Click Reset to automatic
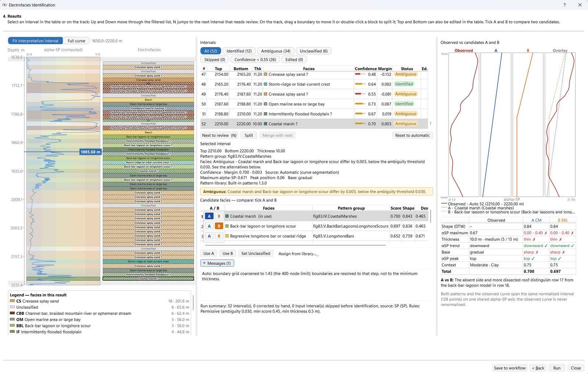 point(412,135)
